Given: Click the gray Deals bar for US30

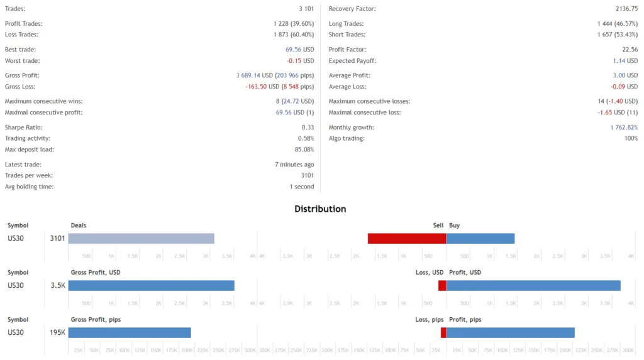Looking at the screenshot, I should 142,239.
